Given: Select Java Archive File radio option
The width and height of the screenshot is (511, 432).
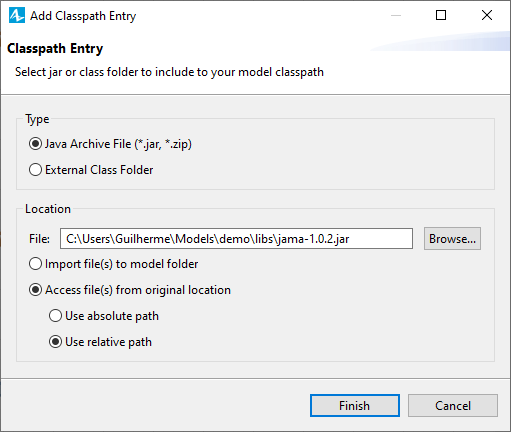Looking at the screenshot, I should click(x=110, y=144).
